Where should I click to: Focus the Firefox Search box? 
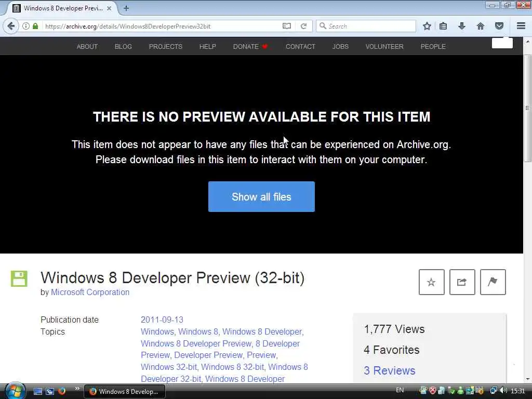click(x=366, y=26)
